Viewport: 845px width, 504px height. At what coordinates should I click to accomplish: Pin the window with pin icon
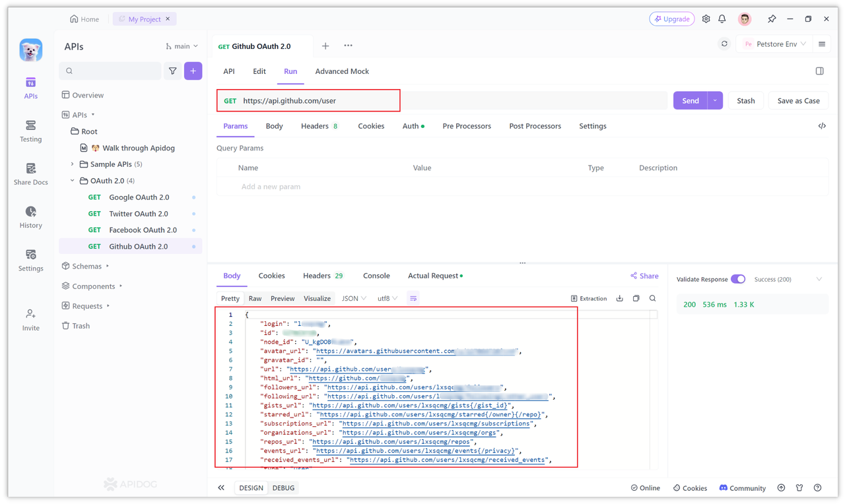tap(772, 19)
